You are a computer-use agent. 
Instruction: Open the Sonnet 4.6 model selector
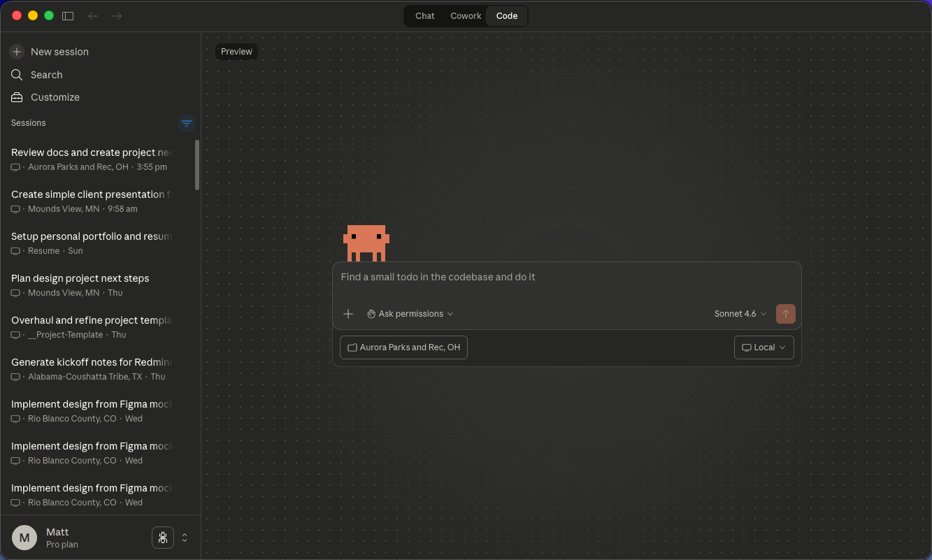coord(740,314)
